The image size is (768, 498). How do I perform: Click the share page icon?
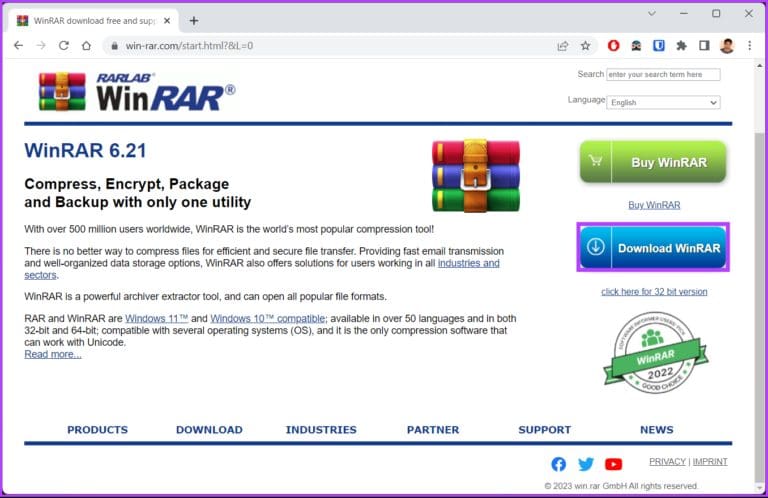563,46
